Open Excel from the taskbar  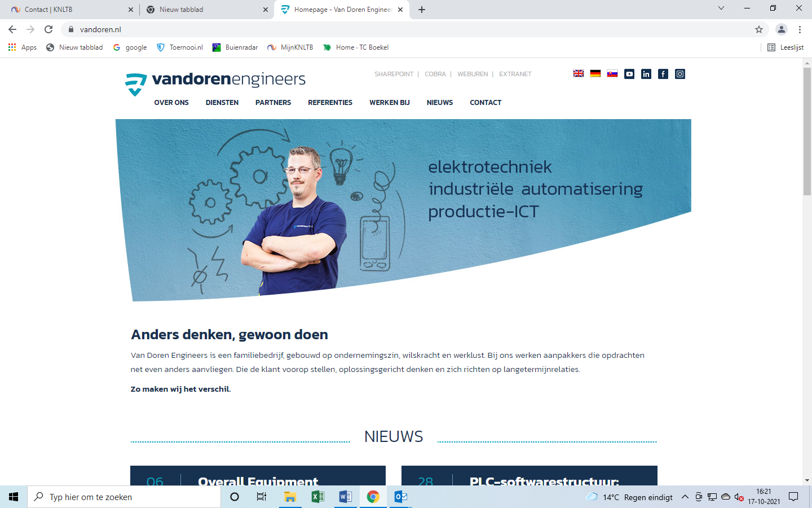pyautogui.click(x=317, y=497)
